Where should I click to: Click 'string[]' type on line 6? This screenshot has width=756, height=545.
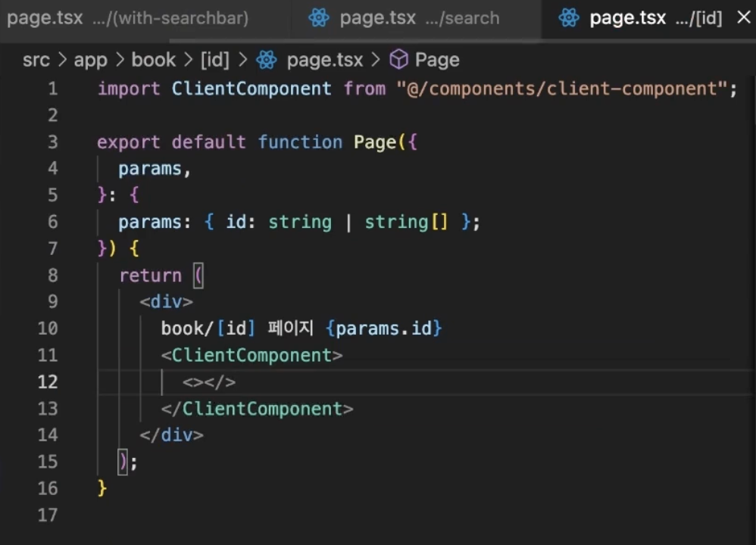coord(407,222)
